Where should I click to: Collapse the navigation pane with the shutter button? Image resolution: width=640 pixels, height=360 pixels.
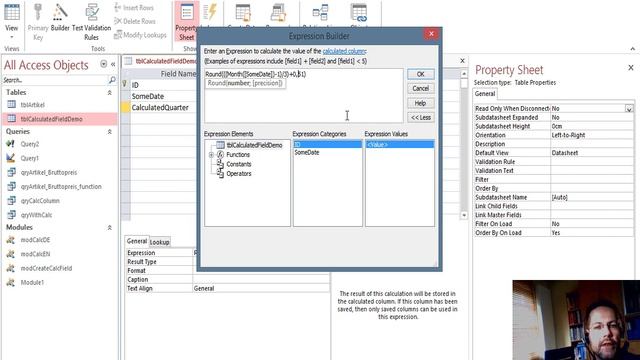[x=113, y=64]
